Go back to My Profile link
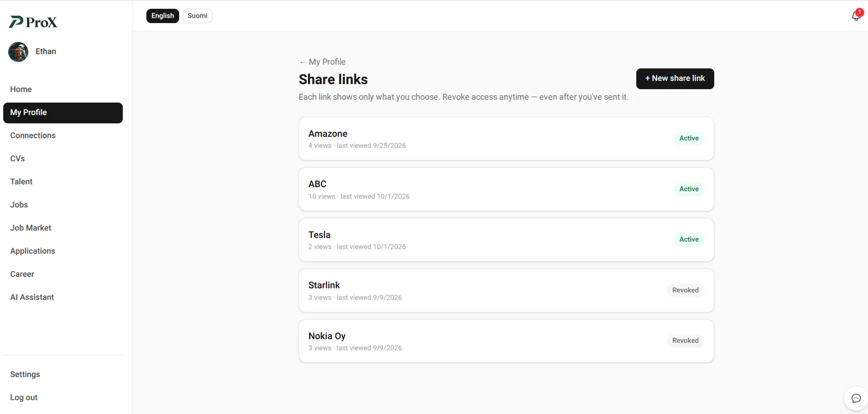This screenshot has height=414, width=868. click(x=322, y=62)
